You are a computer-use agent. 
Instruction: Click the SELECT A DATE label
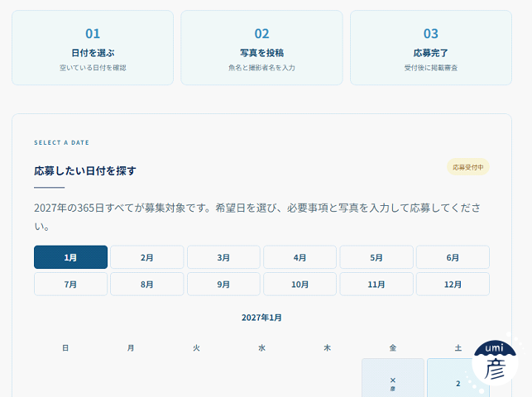coord(61,143)
